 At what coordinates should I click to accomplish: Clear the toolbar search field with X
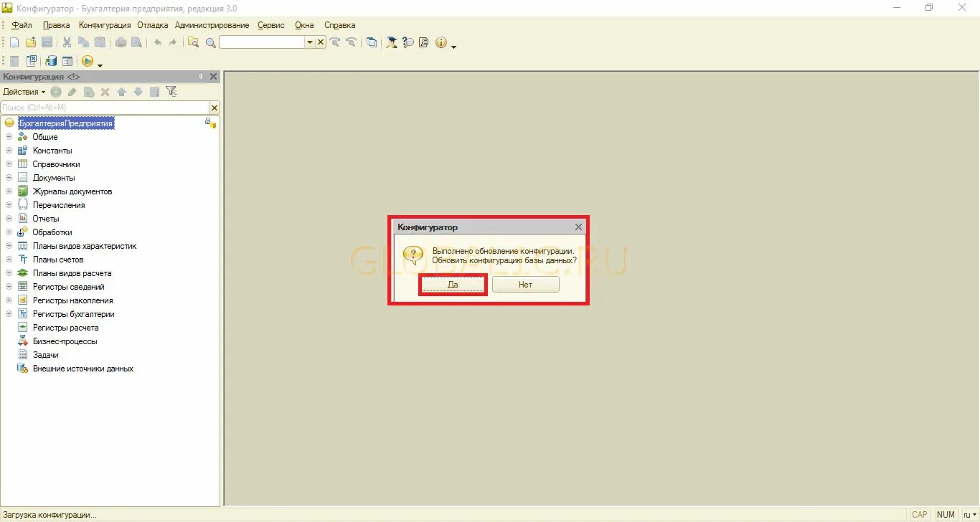click(x=321, y=42)
